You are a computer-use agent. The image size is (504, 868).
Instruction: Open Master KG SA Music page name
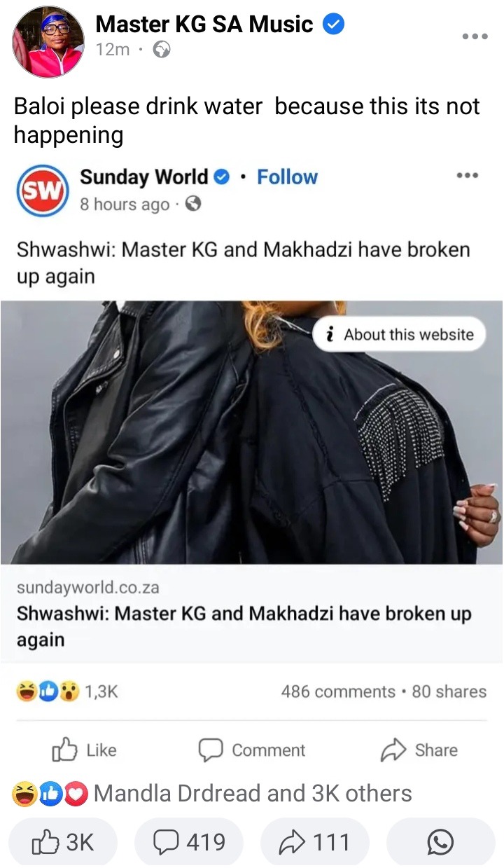click(204, 25)
